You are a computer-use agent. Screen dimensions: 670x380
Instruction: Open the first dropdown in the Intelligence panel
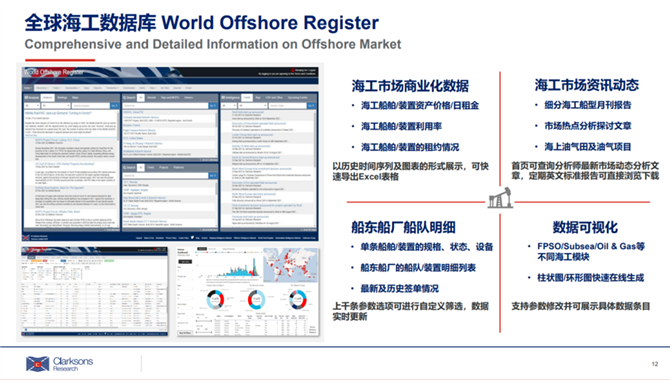pos(229,105)
